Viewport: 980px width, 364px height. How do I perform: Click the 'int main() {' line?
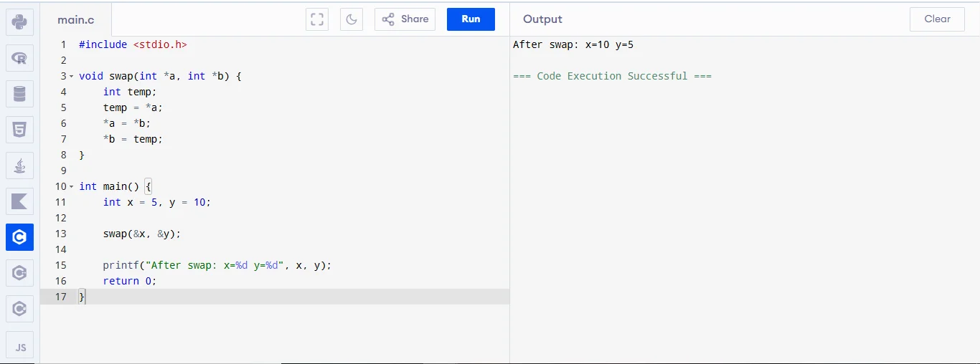pyautogui.click(x=116, y=186)
